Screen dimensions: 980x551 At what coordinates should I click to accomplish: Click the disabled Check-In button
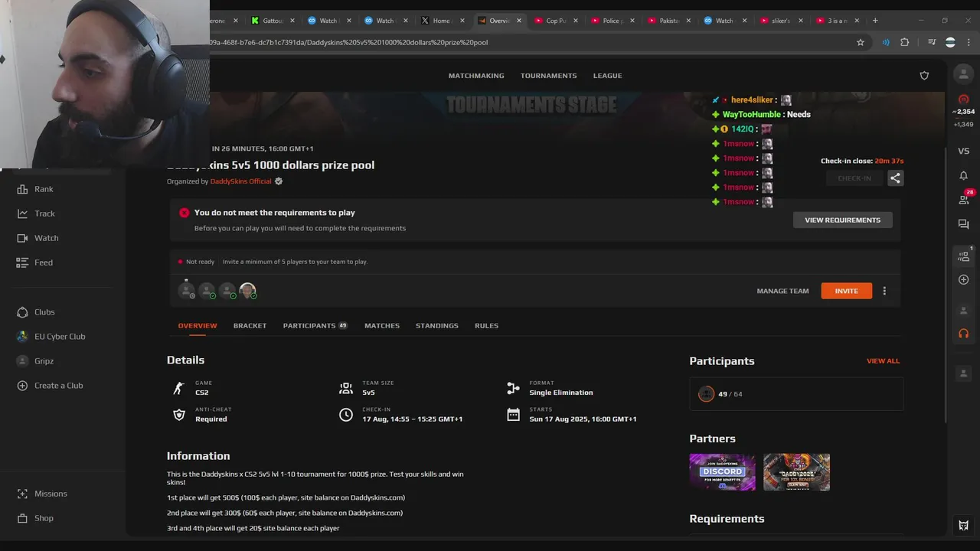click(x=854, y=178)
